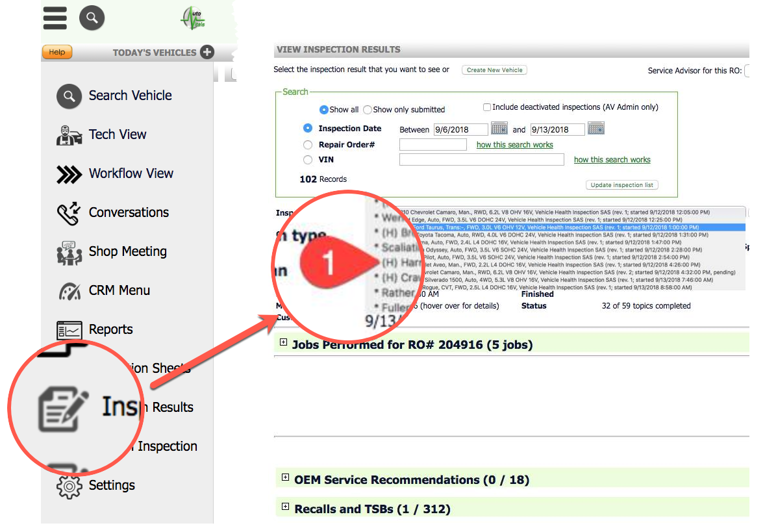Click the '102 Records' count text
765x532 pixels.
click(323, 179)
